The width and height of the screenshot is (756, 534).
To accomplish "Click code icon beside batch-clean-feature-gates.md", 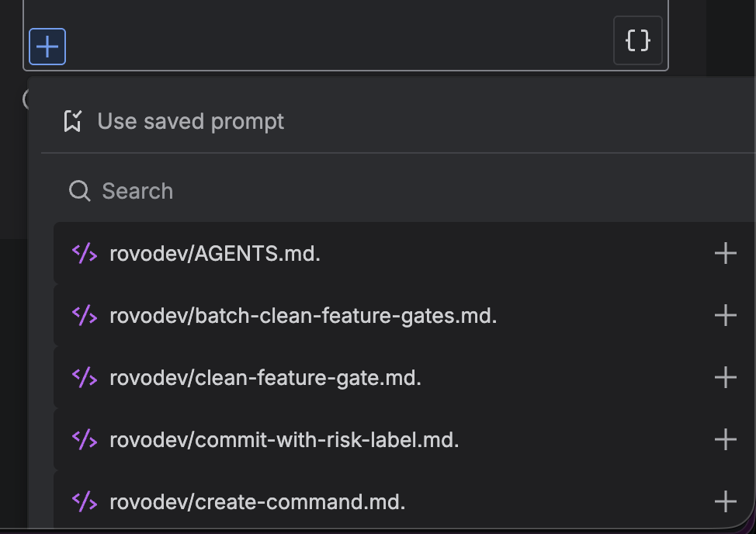I will (84, 315).
